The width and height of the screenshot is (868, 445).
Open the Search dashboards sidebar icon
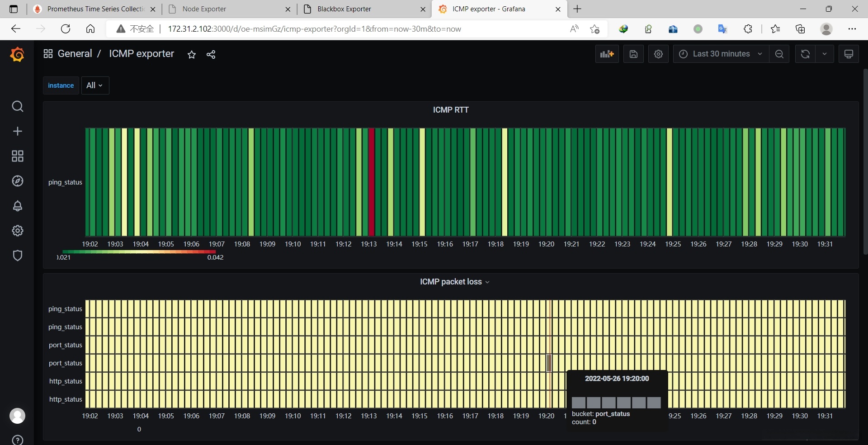(18, 106)
